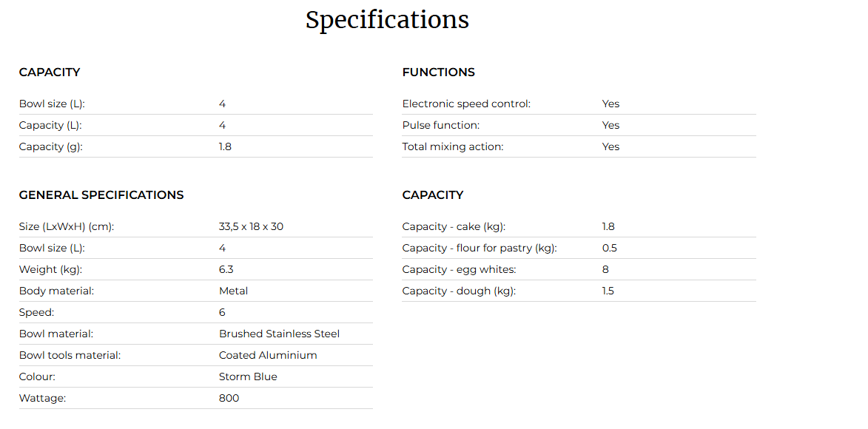Select the Capacity - dough (kg) label
This screenshot has height=429, width=868.
(459, 291)
